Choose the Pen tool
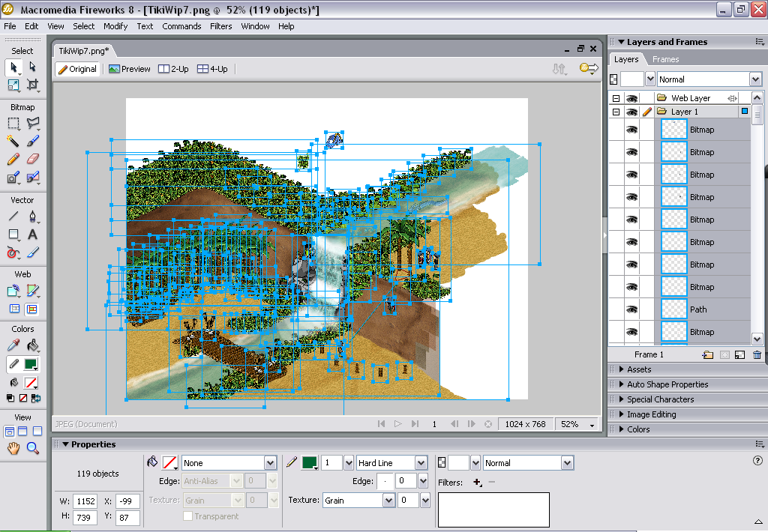The height and width of the screenshot is (532, 768). pyautogui.click(x=32, y=217)
